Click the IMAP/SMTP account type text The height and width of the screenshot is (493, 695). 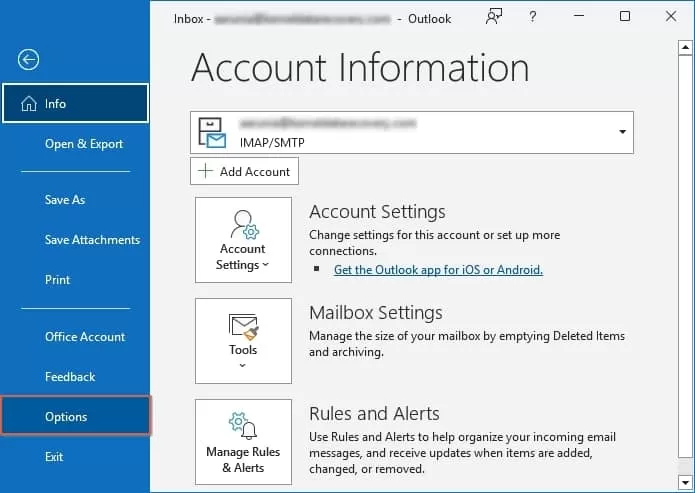click(x=272, y=143)
